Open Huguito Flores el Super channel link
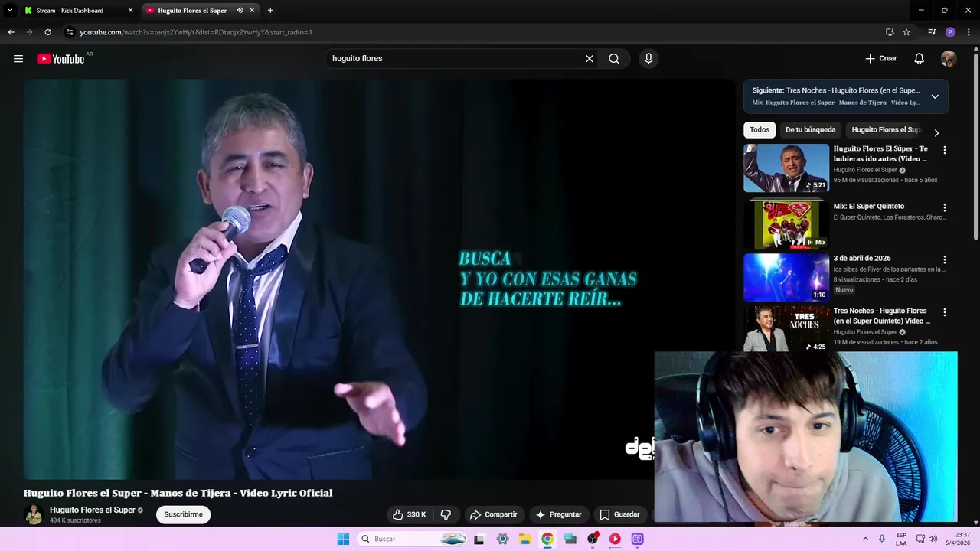980x551 pixels. [93, 510]
